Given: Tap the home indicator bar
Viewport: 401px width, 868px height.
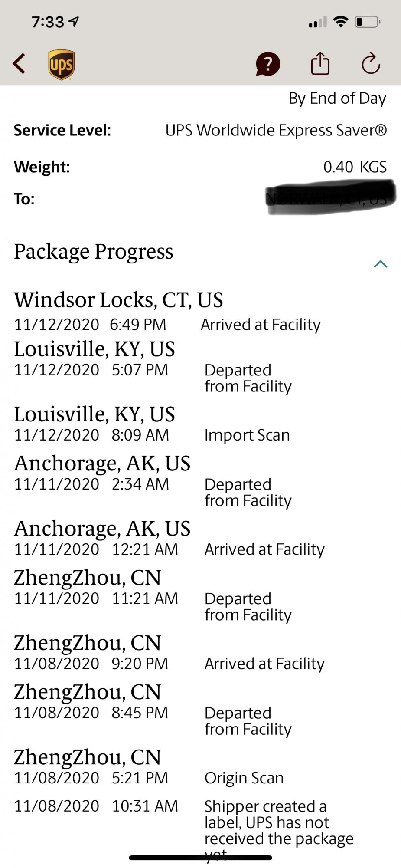Looking at the screenshot, I should (x=200, y=858).
